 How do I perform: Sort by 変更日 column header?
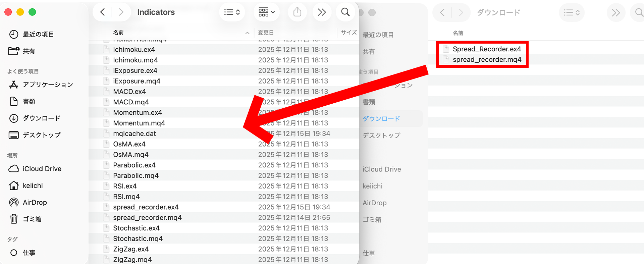pos(266,33)
